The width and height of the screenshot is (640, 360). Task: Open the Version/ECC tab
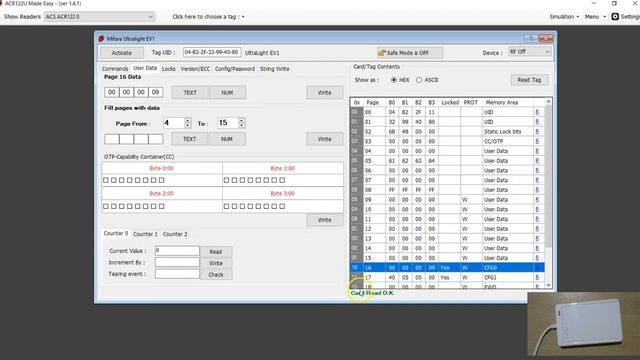[195, 69]
